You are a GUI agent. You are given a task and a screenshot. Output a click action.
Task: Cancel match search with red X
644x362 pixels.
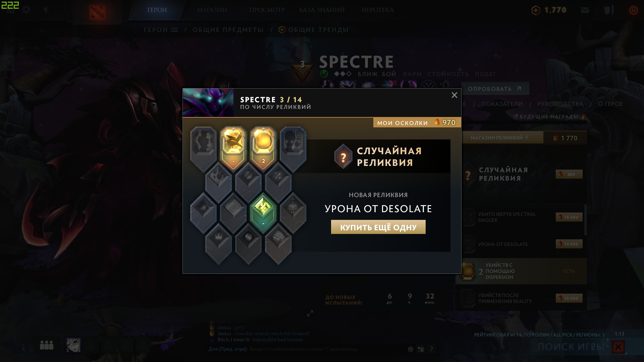(618, 347)
